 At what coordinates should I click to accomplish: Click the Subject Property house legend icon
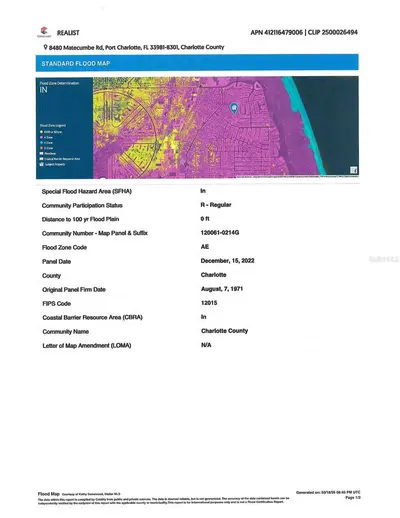pos(42,164)
